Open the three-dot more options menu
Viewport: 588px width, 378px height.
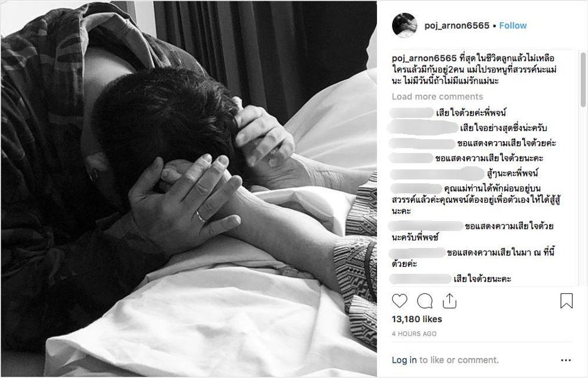566,360
